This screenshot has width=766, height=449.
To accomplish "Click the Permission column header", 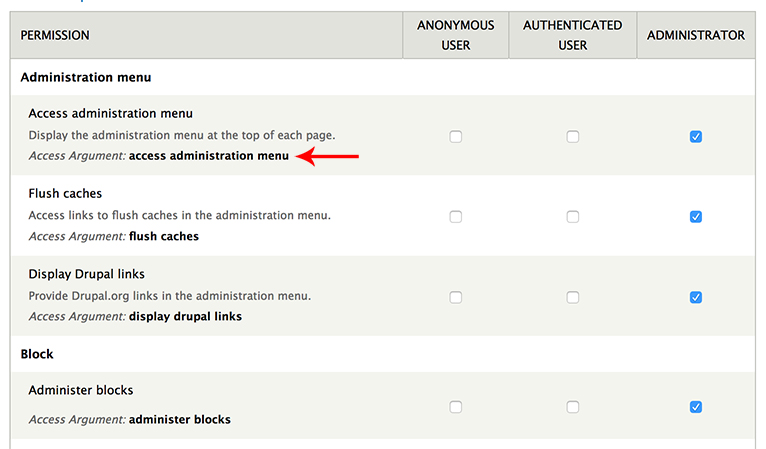I will tap(55, 35).
